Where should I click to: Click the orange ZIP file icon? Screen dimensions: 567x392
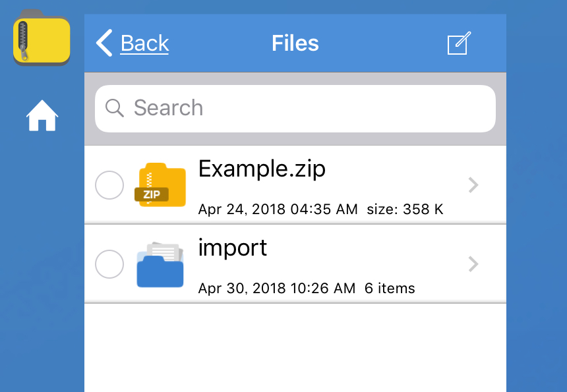point(160,184)
